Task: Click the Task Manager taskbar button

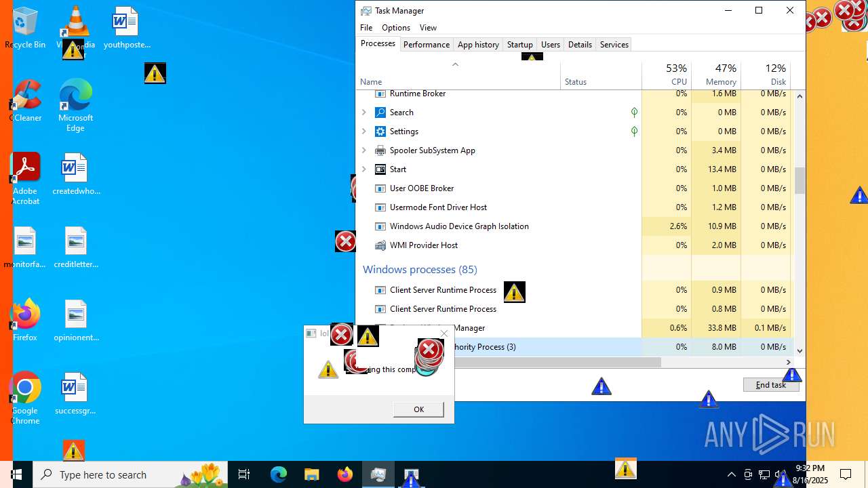Action: point(378,474)
